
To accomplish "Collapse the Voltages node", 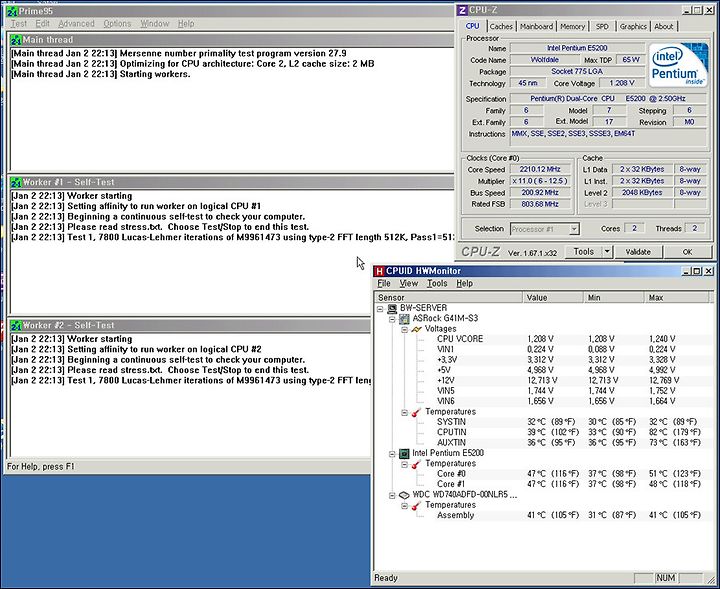I will tap(405, 329).
